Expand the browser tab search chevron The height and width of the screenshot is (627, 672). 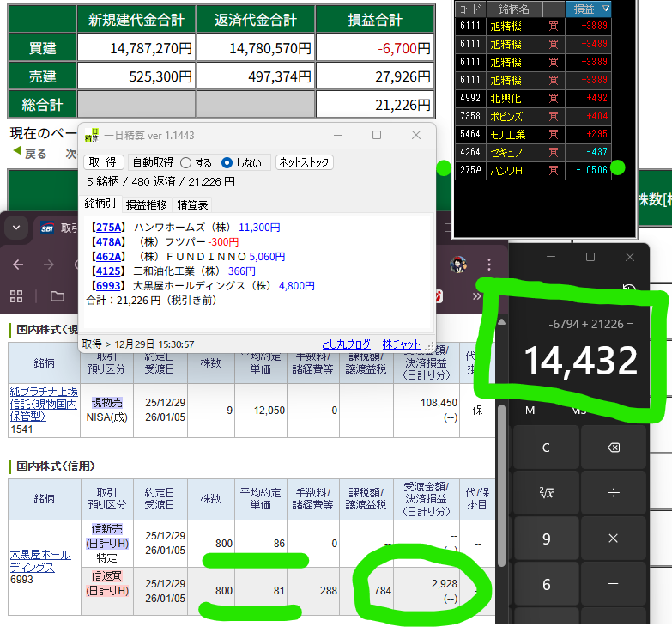15,228
